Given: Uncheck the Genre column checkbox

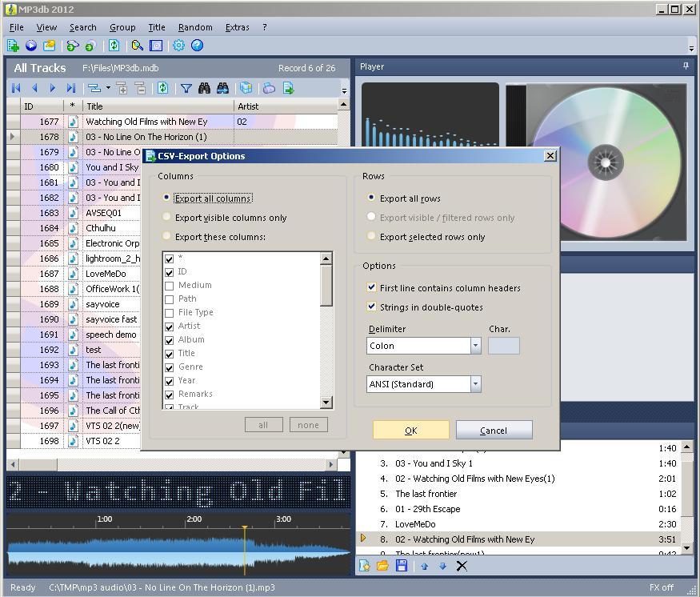Looking at the screenshot, I should (169, 368).
